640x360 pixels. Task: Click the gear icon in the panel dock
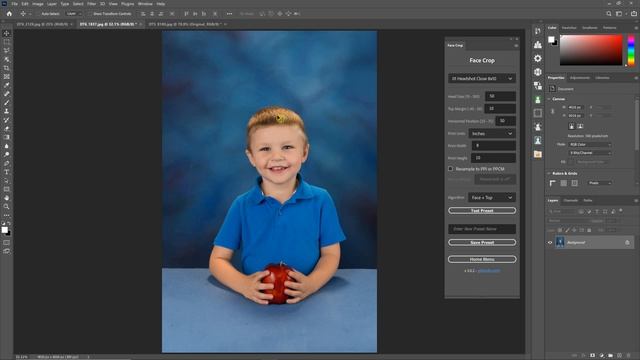point(538,58)
